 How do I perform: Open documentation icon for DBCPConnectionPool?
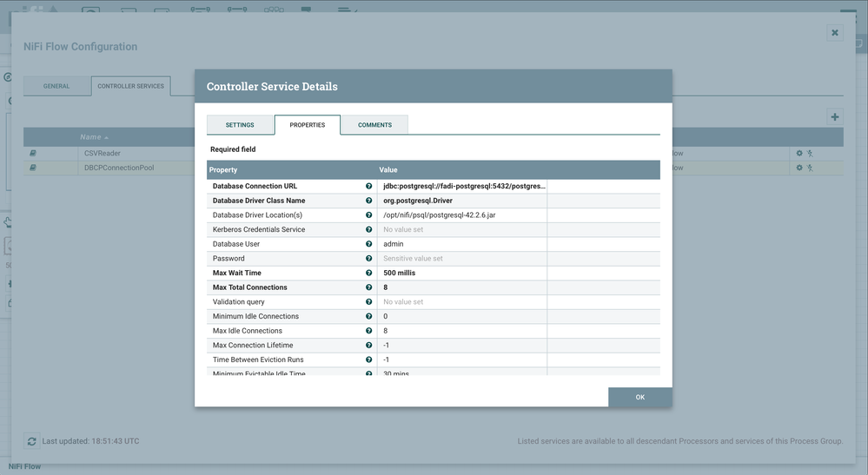point(33,168)
